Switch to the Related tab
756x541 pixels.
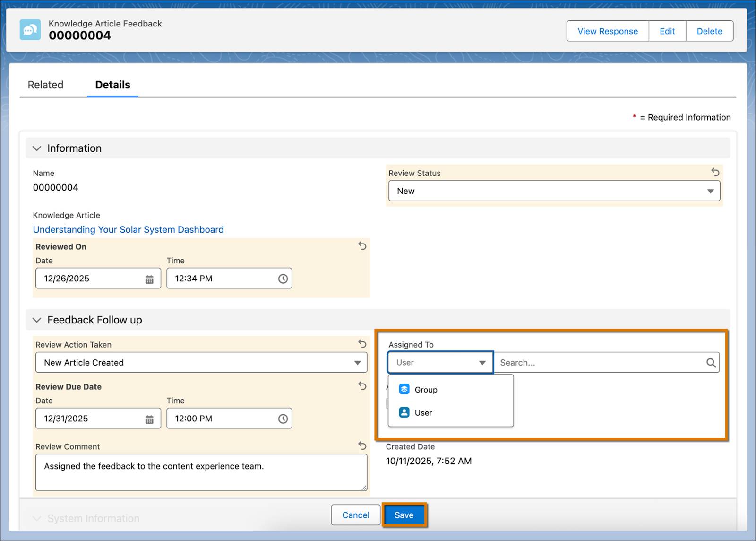click(45, 85)
